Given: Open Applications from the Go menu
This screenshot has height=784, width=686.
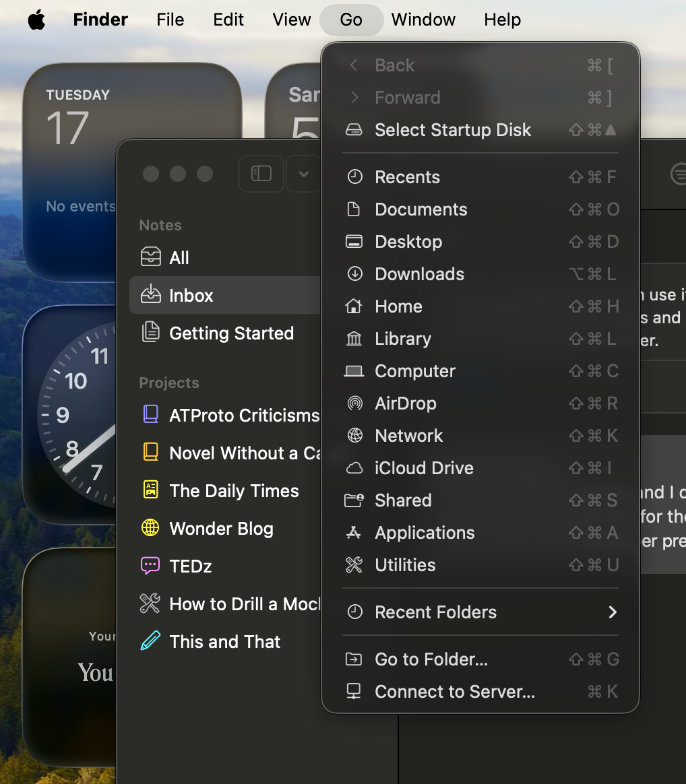Looking at the screenshot, I should tap(480, 533).
